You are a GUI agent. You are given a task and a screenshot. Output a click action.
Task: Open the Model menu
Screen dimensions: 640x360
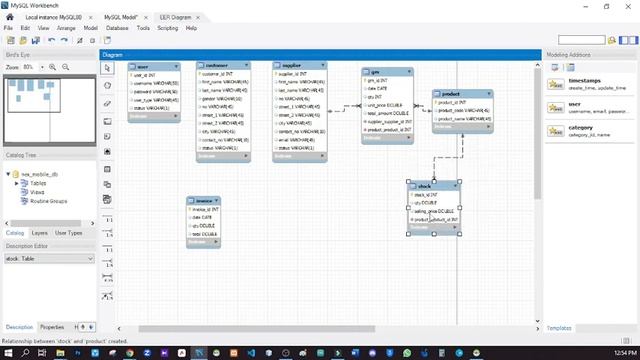click(x=91, y=28)
